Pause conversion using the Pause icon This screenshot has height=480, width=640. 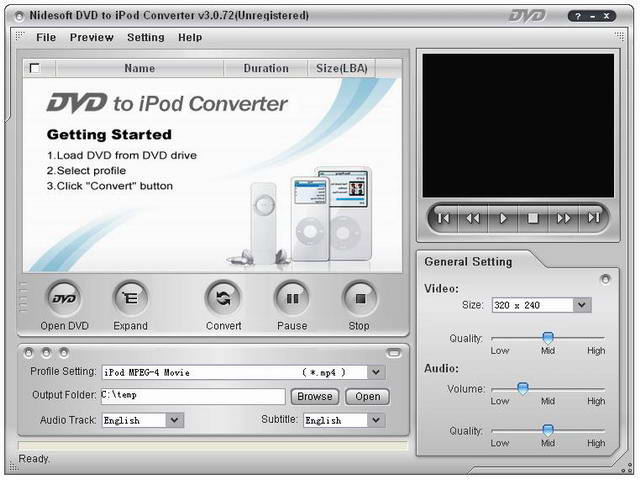(292, 299)
